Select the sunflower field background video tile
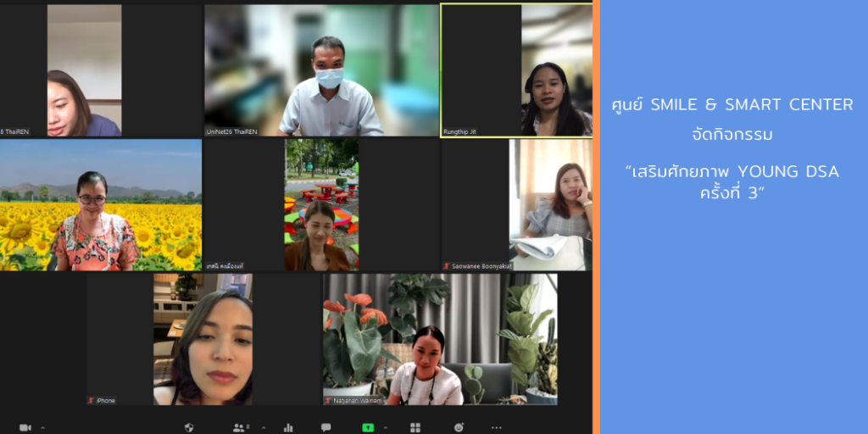Screen dimensions: 868x434 tap(101, 205)
